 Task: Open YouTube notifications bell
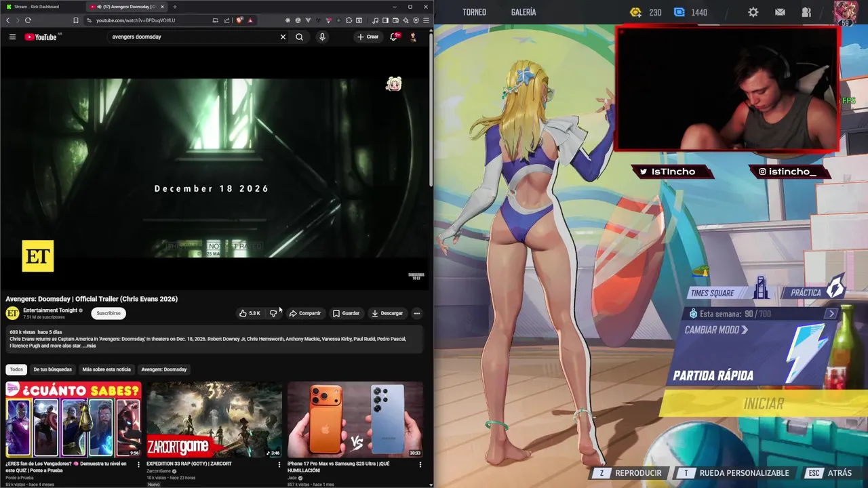pyautogui.click(x=394, y=37)
